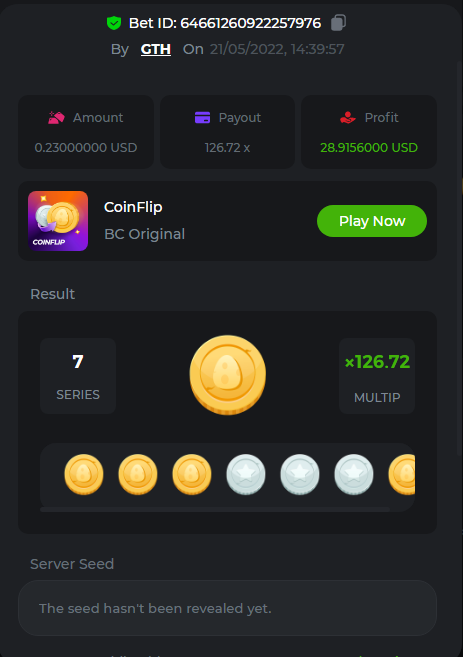Select the first gold coin in series

84,474
